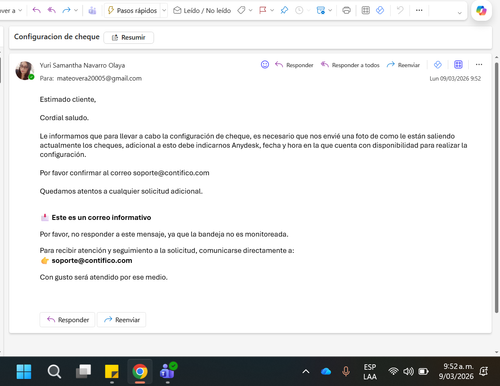Open the Teams share icon in the toolbar
The image size is (500, 386).
(92, 11)
